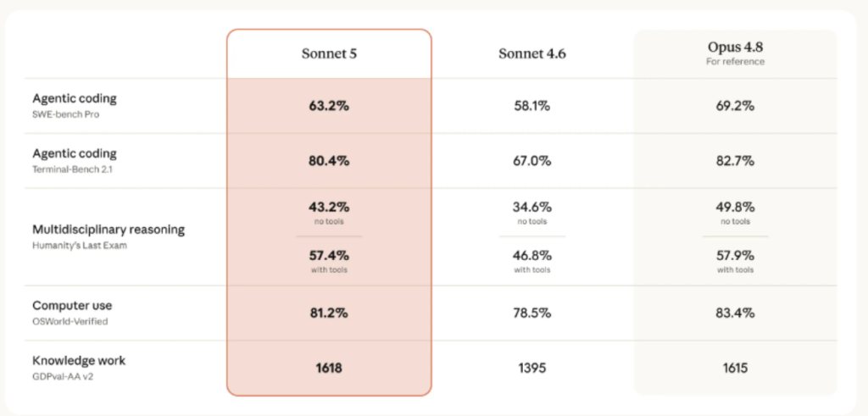Screen dimensions: 868x416
Task: Click Sonnet 4.6's 58.1% score
Action: click(532, 106)
